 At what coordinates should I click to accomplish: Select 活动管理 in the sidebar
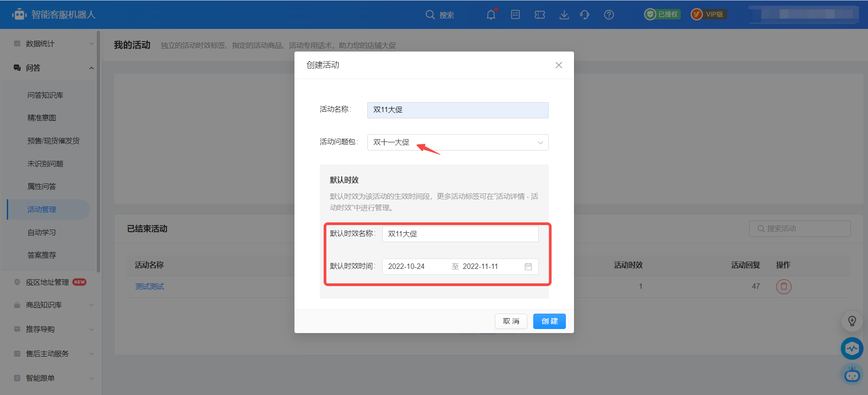(48, 209)
